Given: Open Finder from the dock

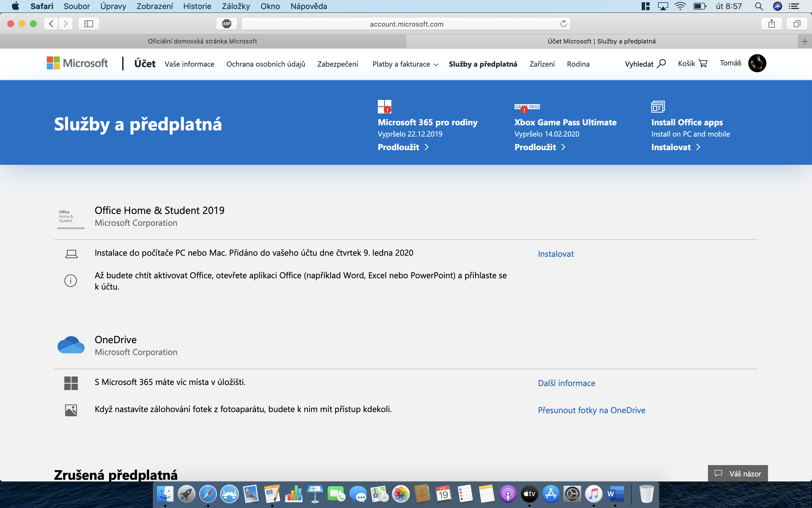Looking at the screenshot, I should (166, 494).
